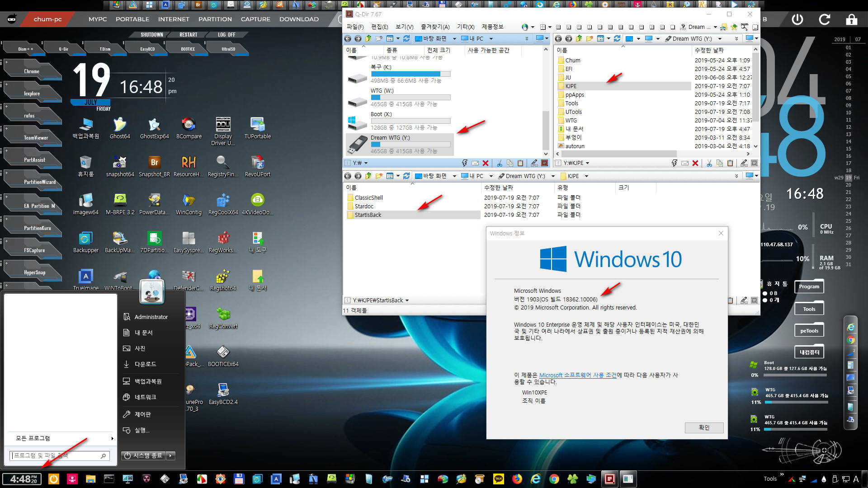Screen dimensions: 868x488
Task: Click the 수정한 날짜 column header in right pane
Action: pos(709,50)
